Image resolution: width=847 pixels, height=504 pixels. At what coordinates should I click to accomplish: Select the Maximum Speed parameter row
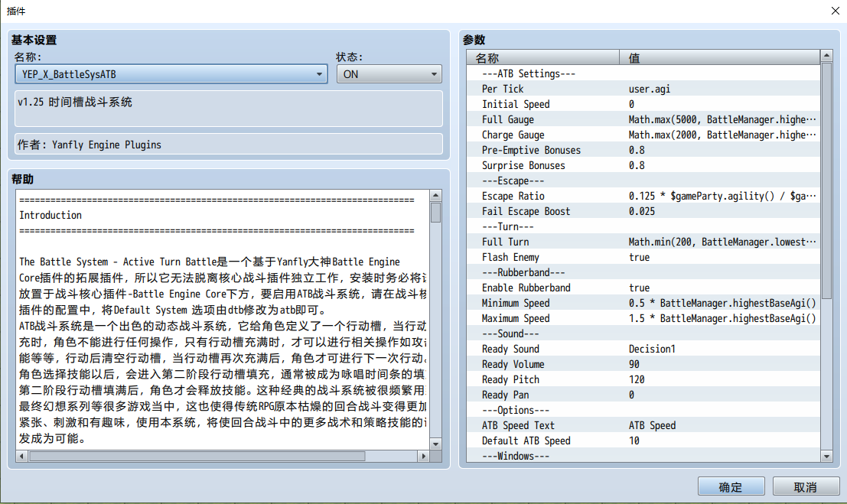click(x=643, y=318)
